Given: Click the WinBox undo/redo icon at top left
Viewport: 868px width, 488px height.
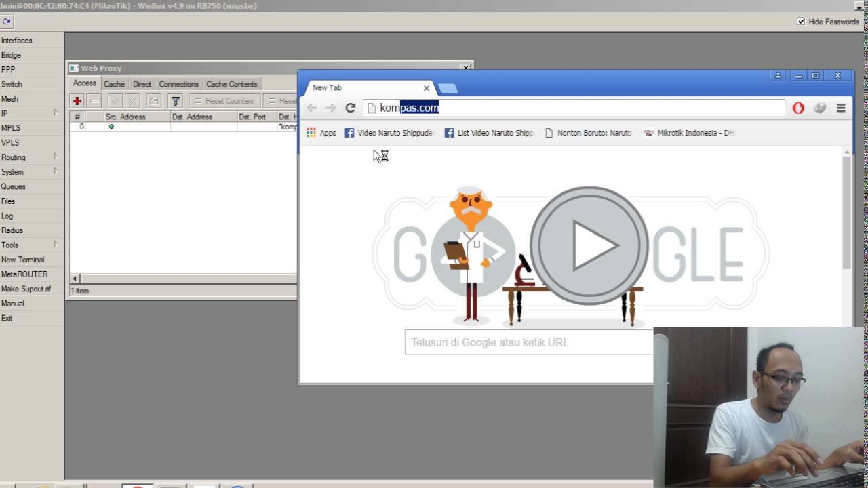Looking at the screenshot, I should point(6,21).
